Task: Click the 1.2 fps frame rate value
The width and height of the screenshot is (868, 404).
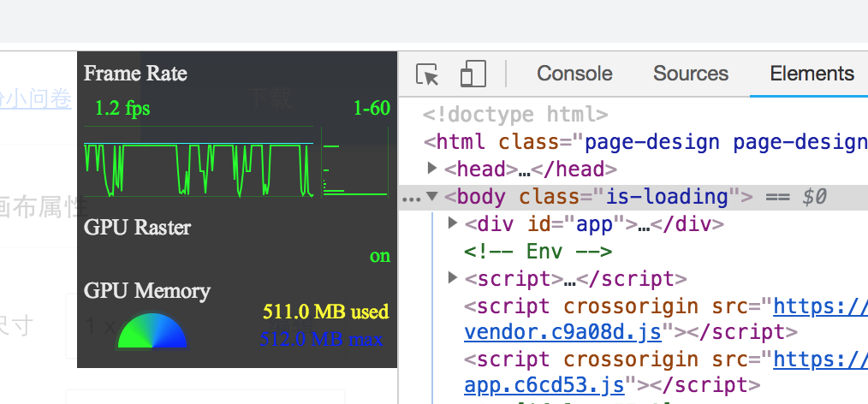Action: [x=122, y=109]
